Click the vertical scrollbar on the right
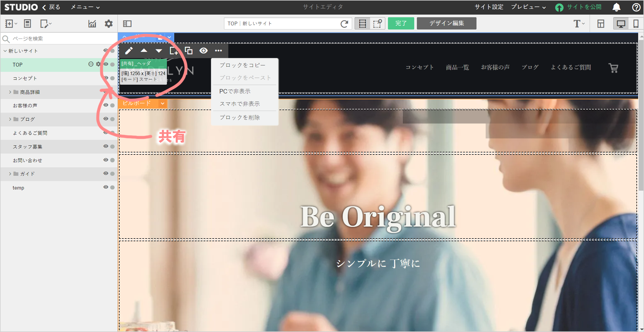 (641, 117)
